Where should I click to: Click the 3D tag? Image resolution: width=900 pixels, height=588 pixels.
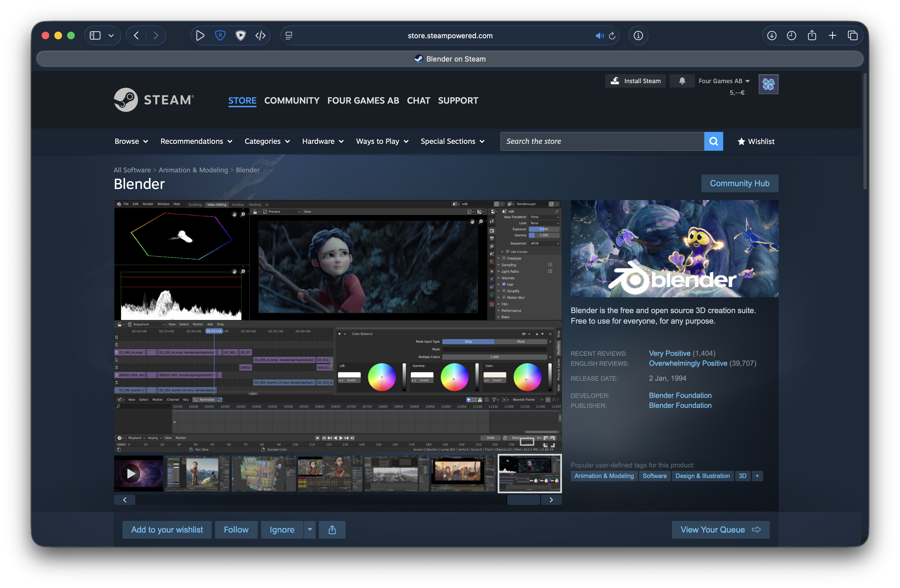[743, 476]
